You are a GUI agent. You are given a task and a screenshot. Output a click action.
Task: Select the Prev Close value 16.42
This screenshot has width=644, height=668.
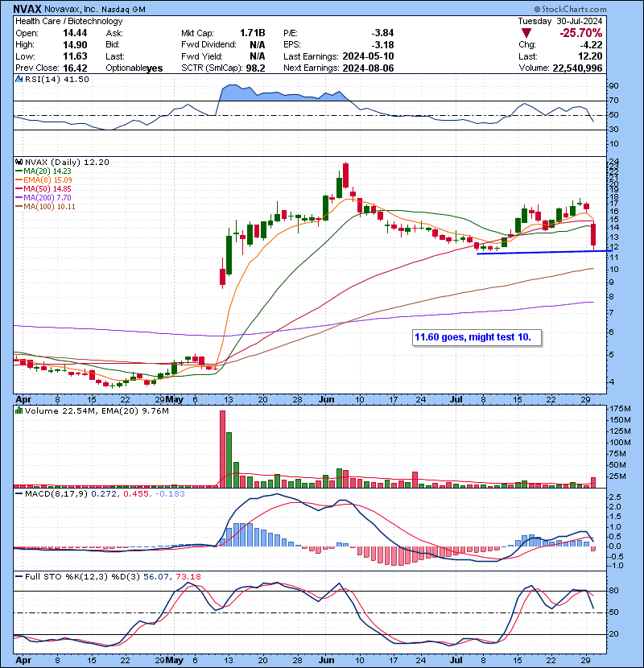coord(75,68)
